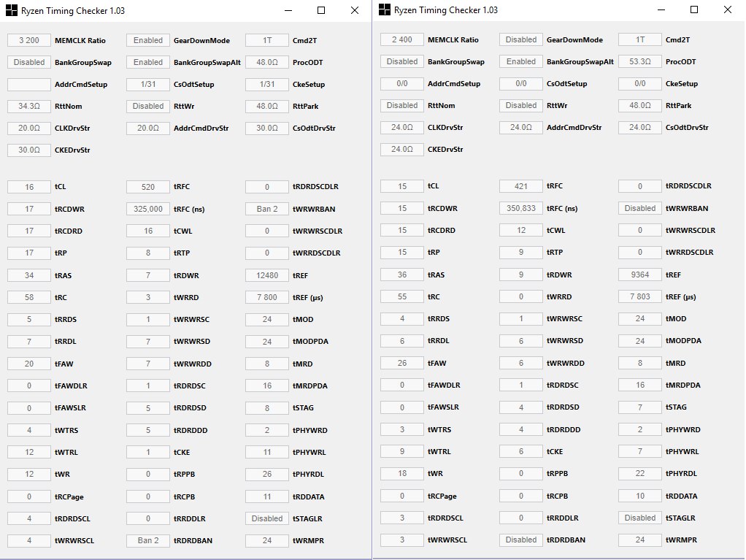Image resolution: width=746 pixels, height=560 pixels.
Task: Click the 1/31 CkeSetup value
Action: point(267,84)
